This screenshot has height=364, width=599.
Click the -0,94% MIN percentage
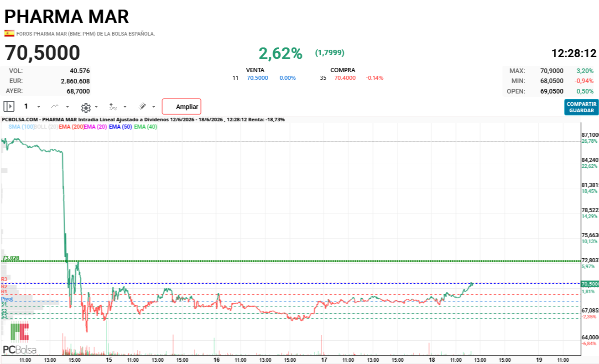pyautogui.click(x=584, y=81)
